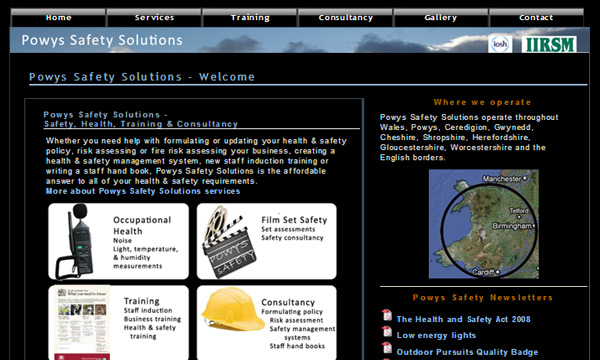This screenshot has height=360, width=600.
Task: Open the Training card
Action: [119, 323]
